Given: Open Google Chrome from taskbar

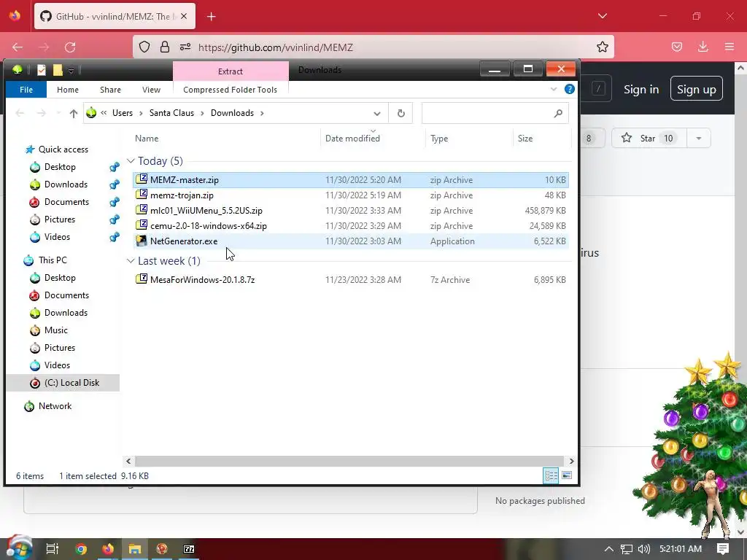Looking at the screenshot, I should 81,549.
